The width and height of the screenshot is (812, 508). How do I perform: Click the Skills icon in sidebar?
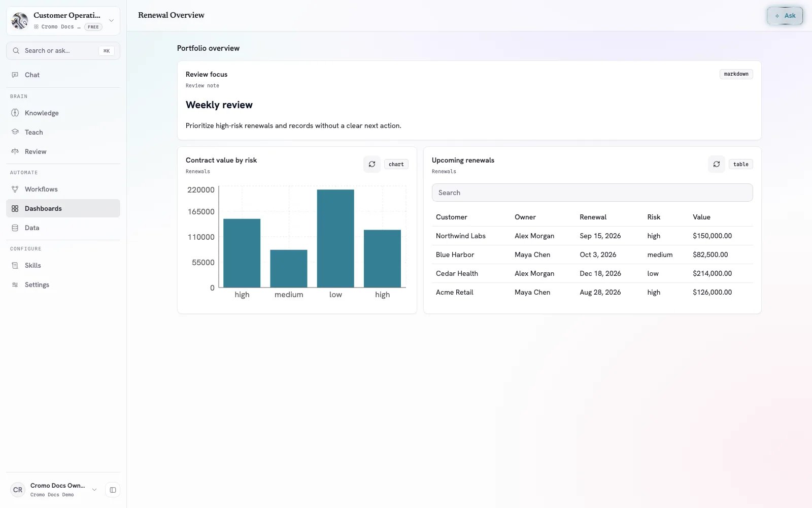[15, 265]
